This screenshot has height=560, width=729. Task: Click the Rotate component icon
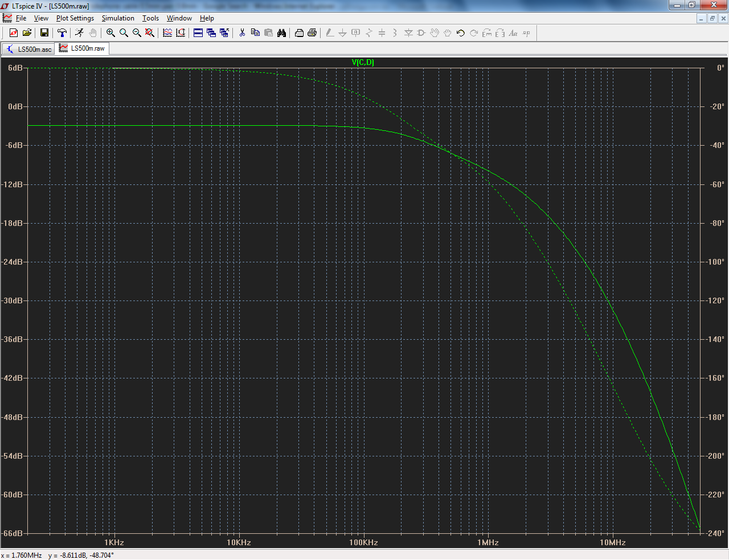coord(487,33)
